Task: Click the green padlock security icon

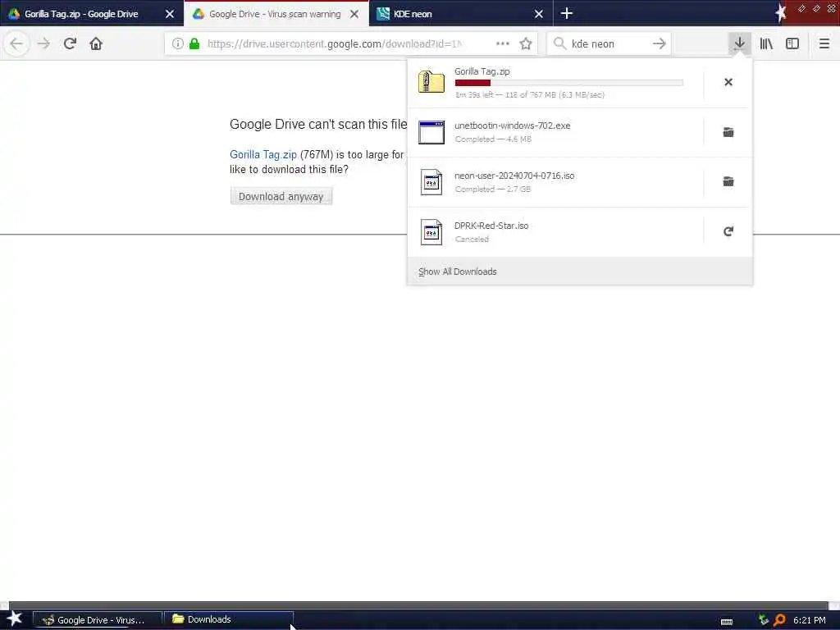Action: click(x=194, y=43)
